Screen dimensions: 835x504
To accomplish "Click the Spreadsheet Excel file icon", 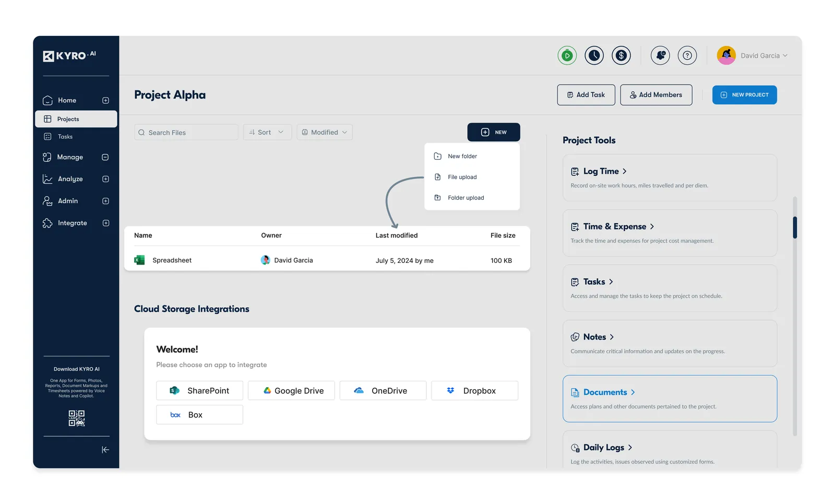I will 139,260.
